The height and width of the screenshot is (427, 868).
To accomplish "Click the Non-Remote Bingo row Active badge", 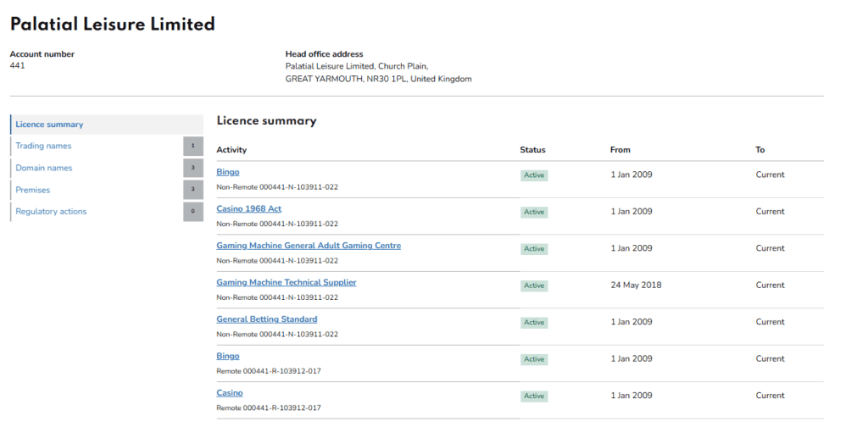I will (x=534, y=175).
